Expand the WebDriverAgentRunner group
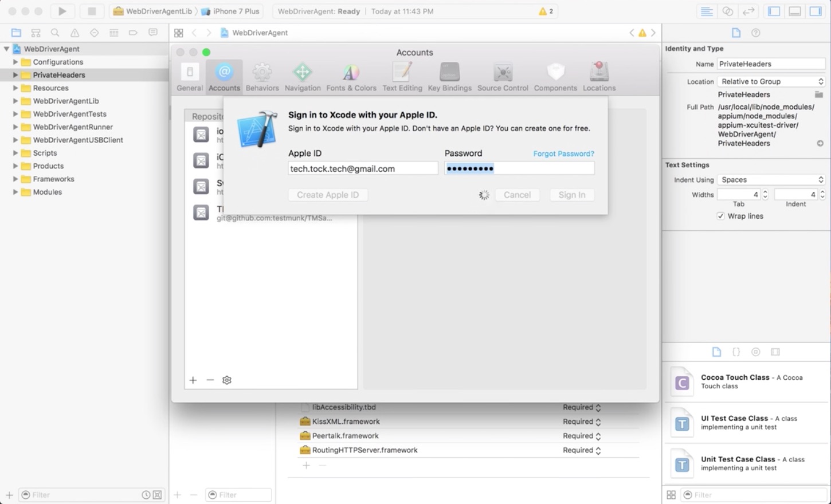 [15, 127]
